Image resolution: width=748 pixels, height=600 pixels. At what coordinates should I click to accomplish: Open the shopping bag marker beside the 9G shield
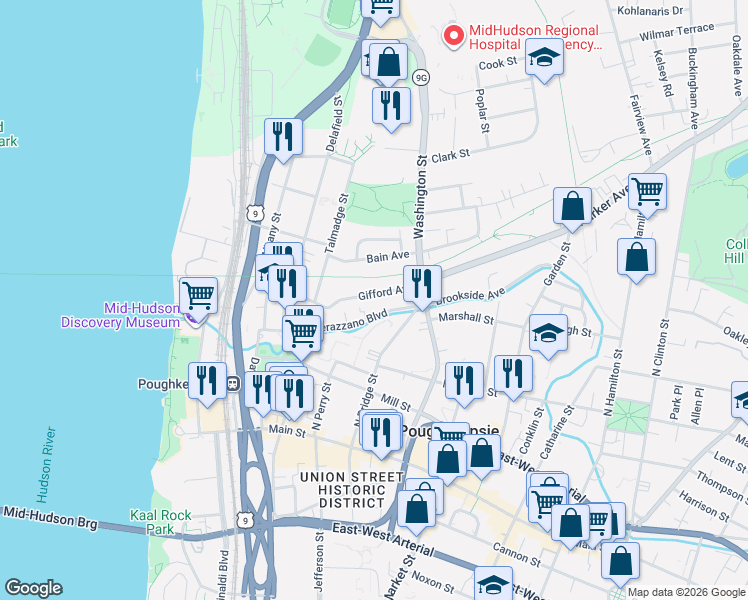388,65
